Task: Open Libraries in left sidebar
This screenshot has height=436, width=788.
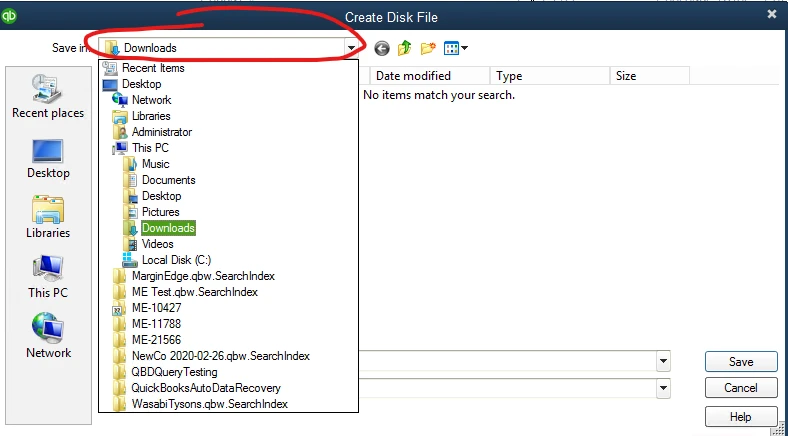Action: (48, 217)
